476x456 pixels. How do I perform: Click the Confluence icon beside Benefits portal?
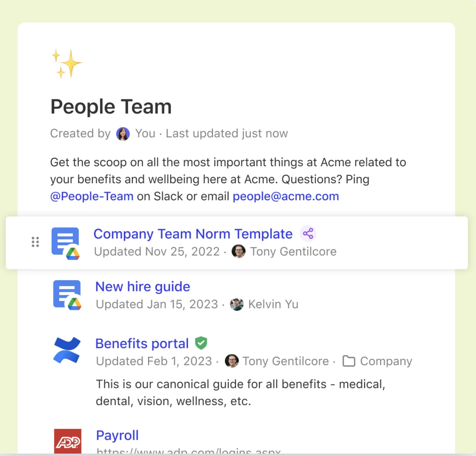click(67, 350)
